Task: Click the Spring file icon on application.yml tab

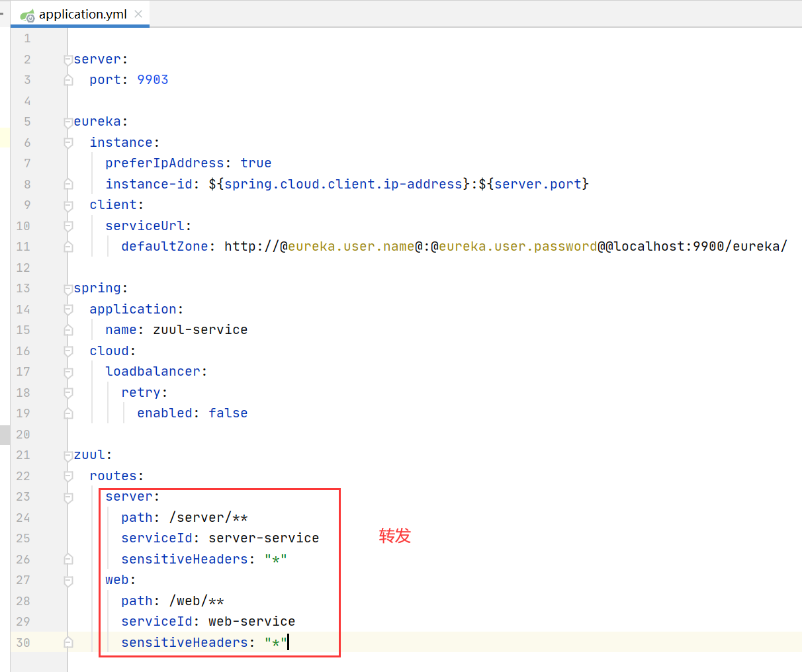Action: (27, 15)
